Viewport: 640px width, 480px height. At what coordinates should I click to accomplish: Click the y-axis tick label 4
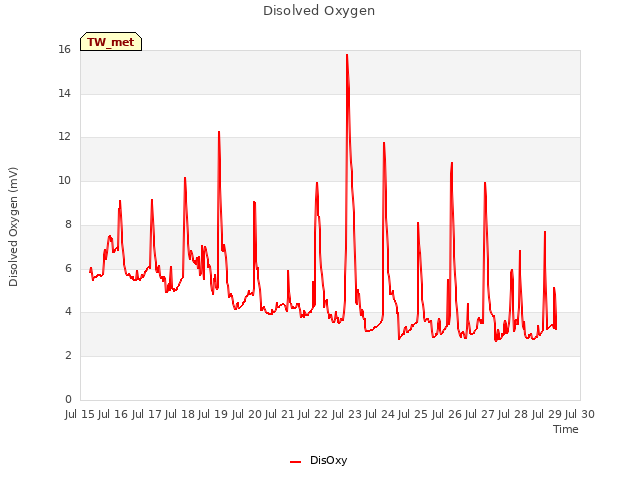point(68,312)
